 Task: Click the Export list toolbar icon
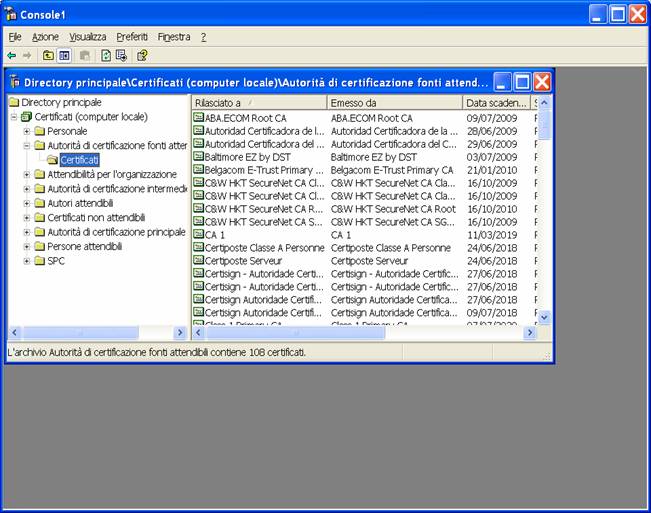[121, 55]
